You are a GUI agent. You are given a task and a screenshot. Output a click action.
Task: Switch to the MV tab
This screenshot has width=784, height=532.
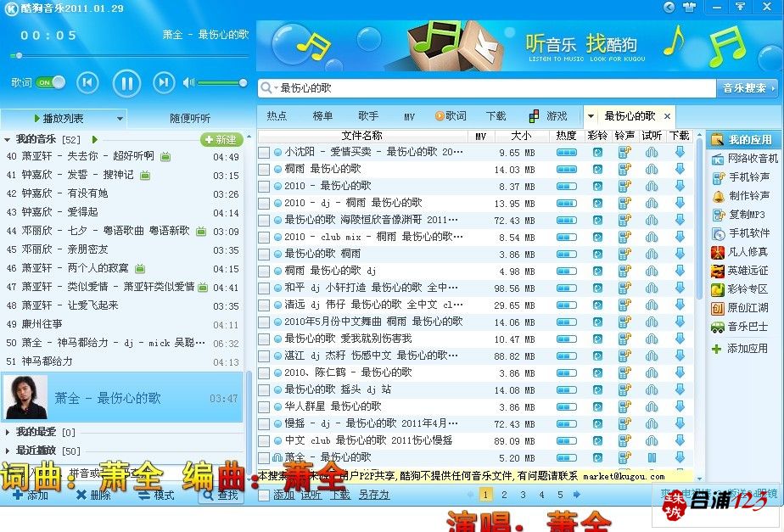[x=409, y=116]
